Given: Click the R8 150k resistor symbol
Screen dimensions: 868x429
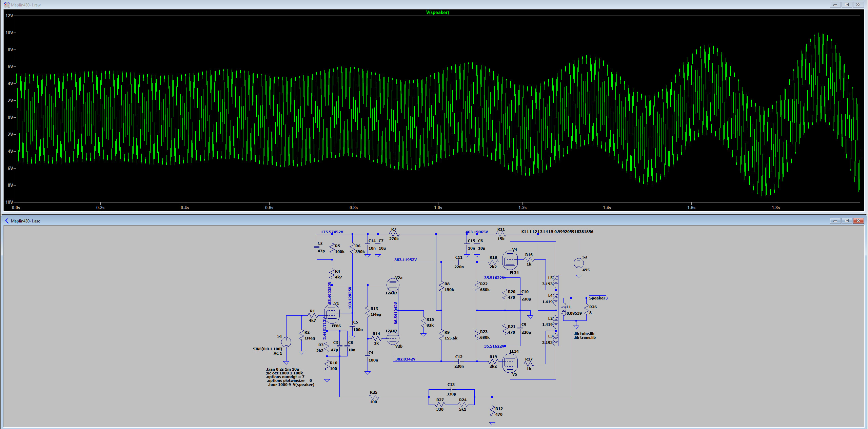Looking at the screenshot, I should point(441,287).
